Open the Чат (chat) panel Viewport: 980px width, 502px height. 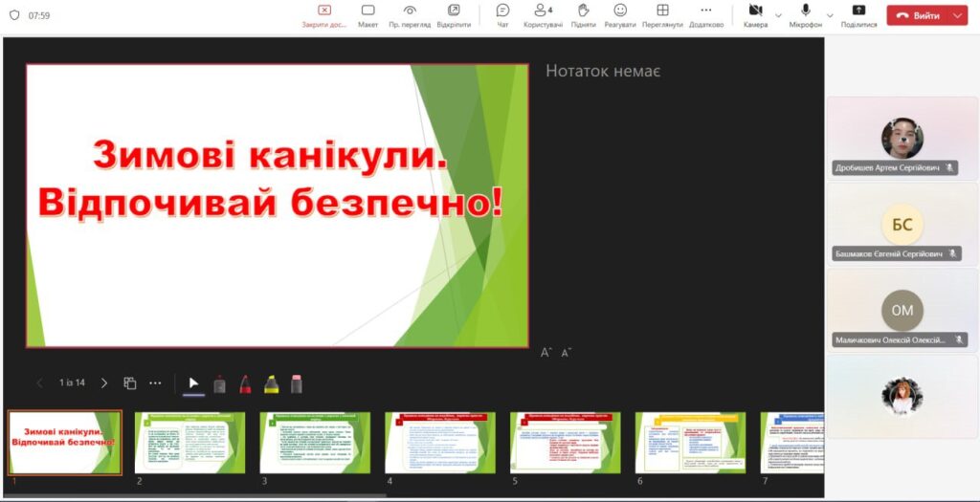502,14
